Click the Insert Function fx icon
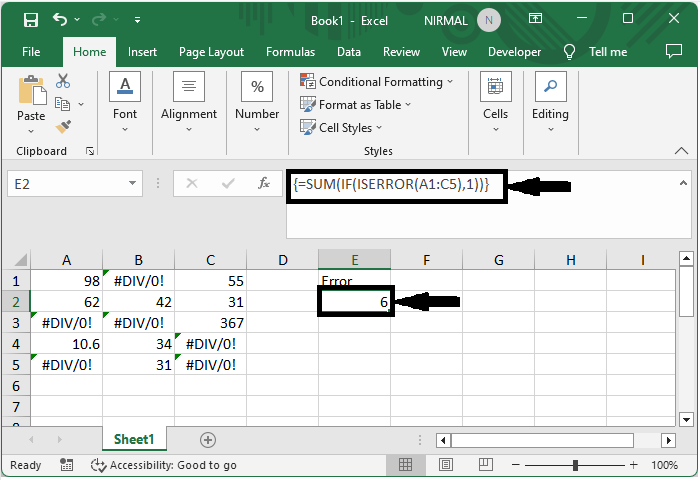Screen dimensions: 700x480 coord(264,184)
